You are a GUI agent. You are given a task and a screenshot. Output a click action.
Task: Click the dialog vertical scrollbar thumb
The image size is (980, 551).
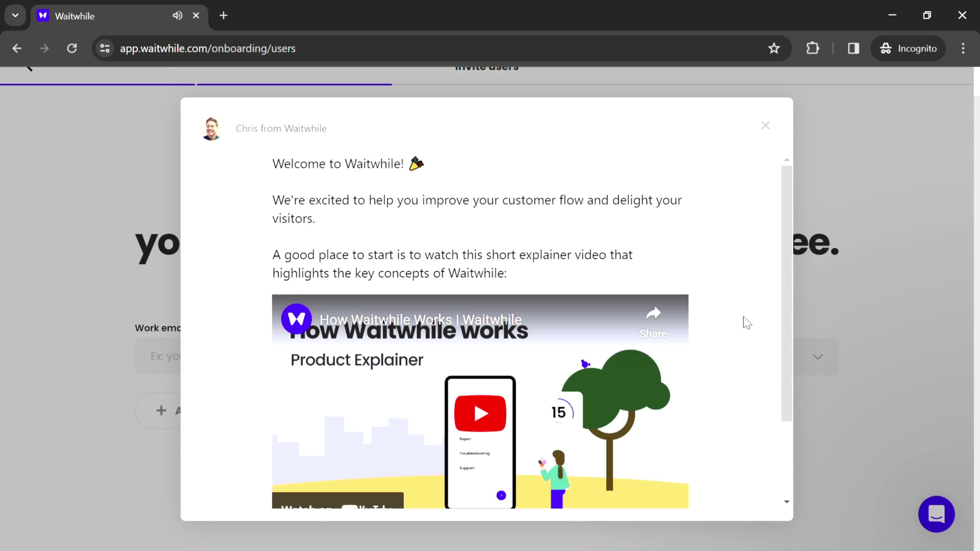[x=787, y=294]
